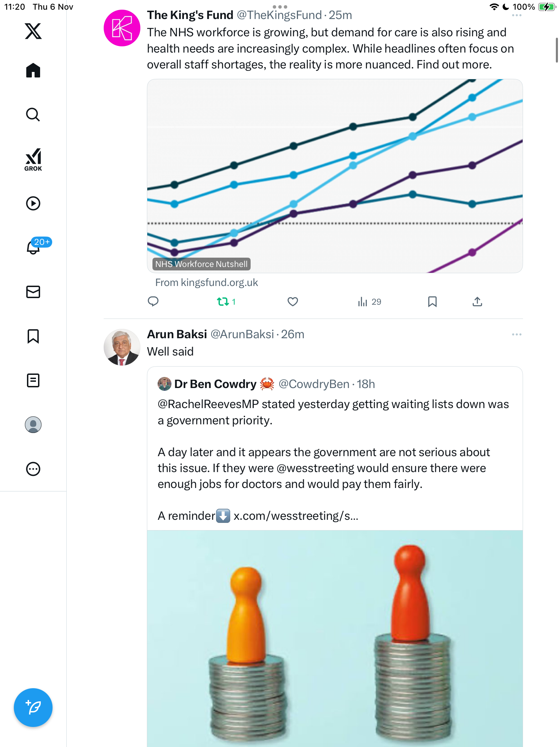The height and width of the screenshot is (747, 560).
Task: Compose a new post
Action: coord(33,708)
